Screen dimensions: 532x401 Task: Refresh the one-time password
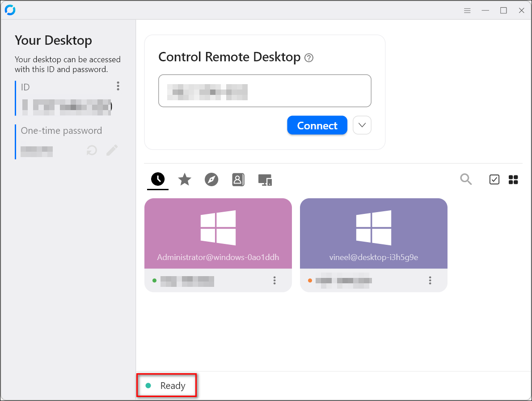[91, 150]
